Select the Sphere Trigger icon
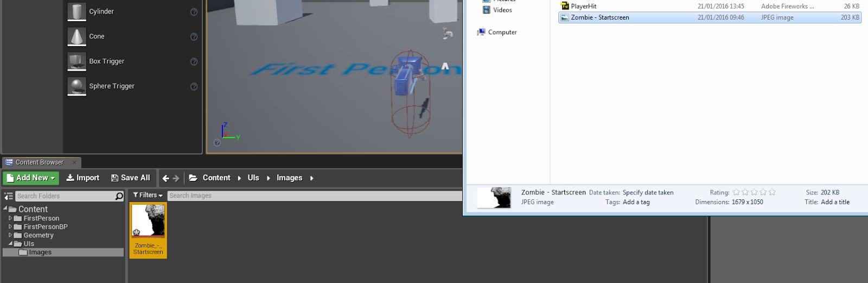Screen dimensions: 868x283 77,86
